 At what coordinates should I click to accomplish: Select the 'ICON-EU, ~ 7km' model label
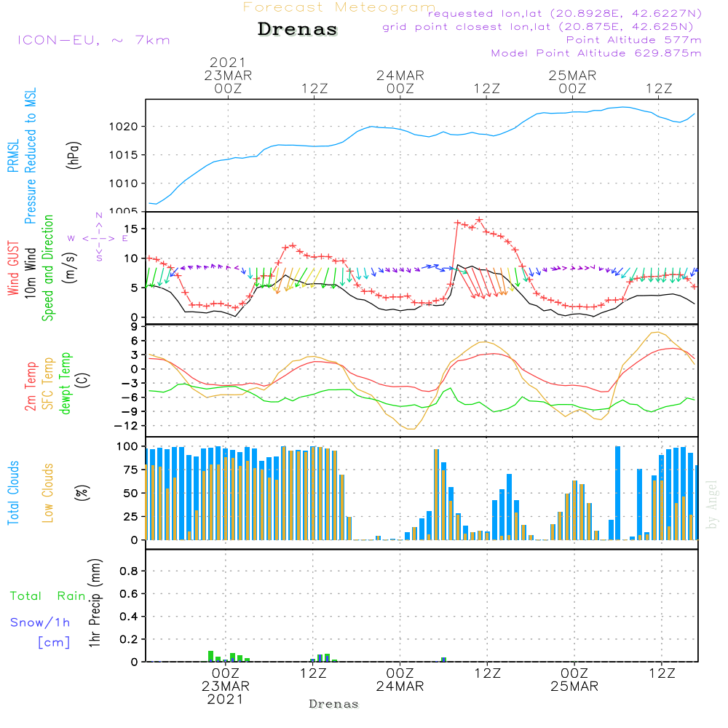[94, 40]
